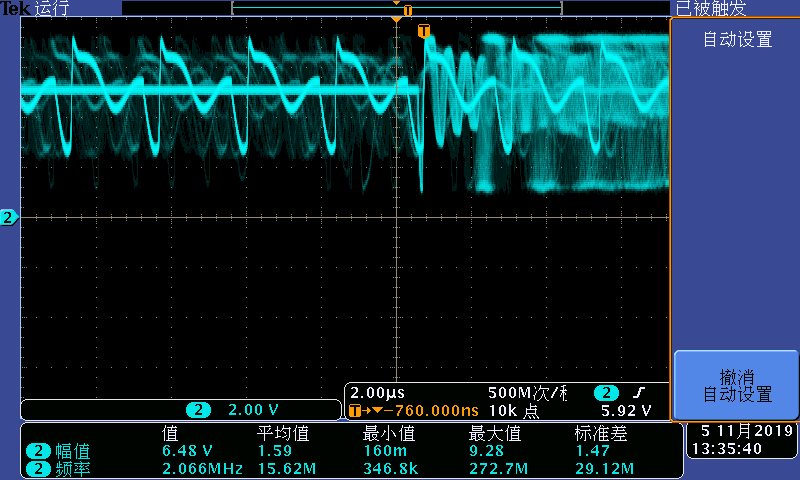
Task: Click the 500M次/秒 sample rate readout
Action: [527, 393]
